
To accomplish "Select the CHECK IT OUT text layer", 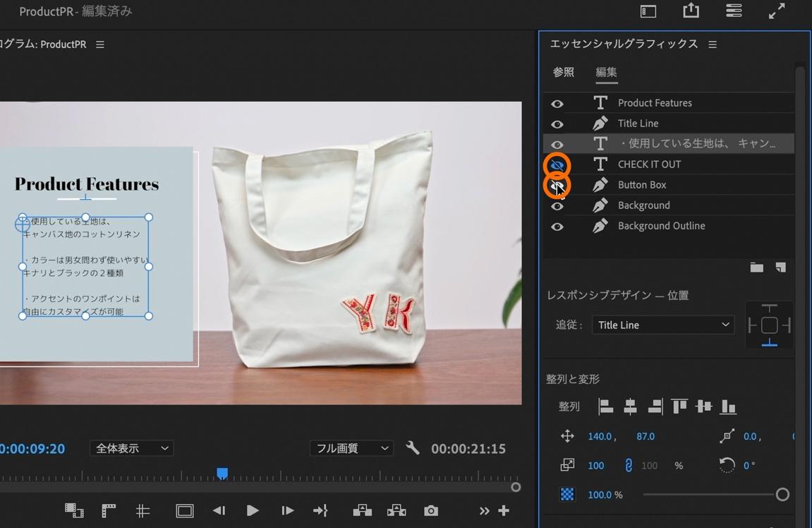I will [650, 164].
